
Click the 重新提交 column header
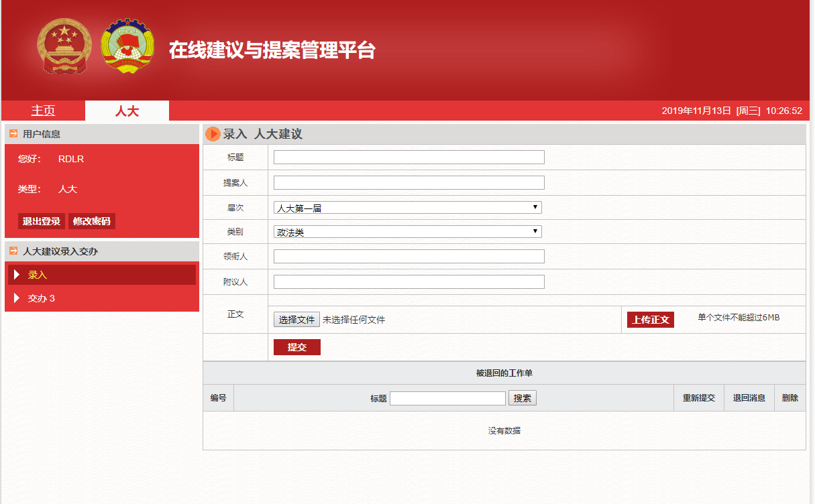coord(699,398)
